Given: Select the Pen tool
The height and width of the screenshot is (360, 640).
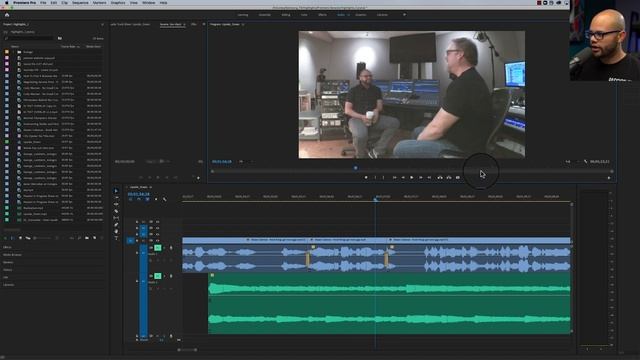Looking at the screenshot, I should [116, 224].
